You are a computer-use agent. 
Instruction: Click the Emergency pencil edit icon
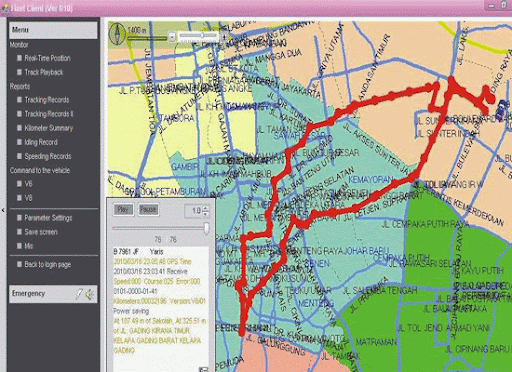pyautogui.click(x=79, y=294)
